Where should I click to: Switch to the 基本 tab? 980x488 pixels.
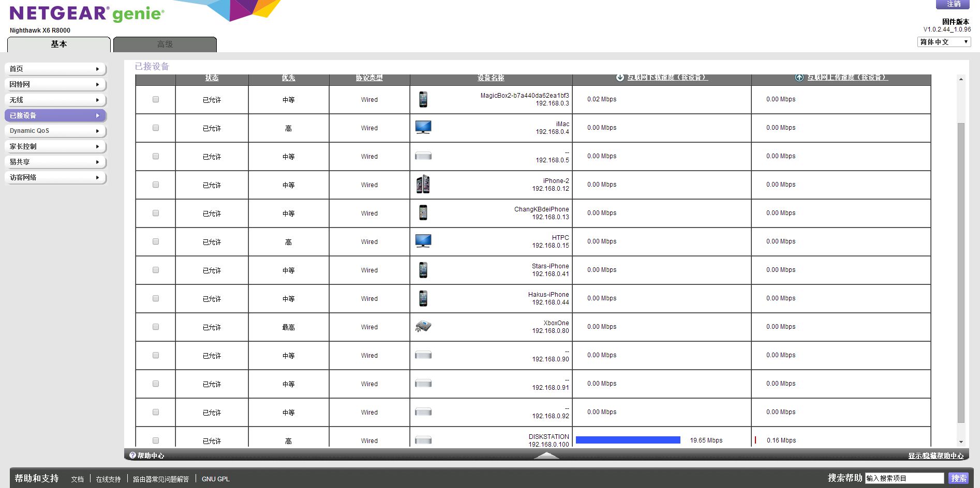[x=59, y=44]
